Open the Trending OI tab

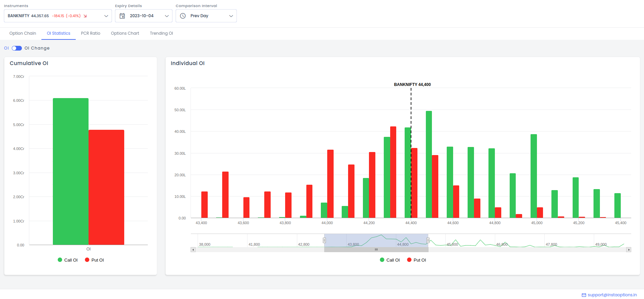(162, 33)
